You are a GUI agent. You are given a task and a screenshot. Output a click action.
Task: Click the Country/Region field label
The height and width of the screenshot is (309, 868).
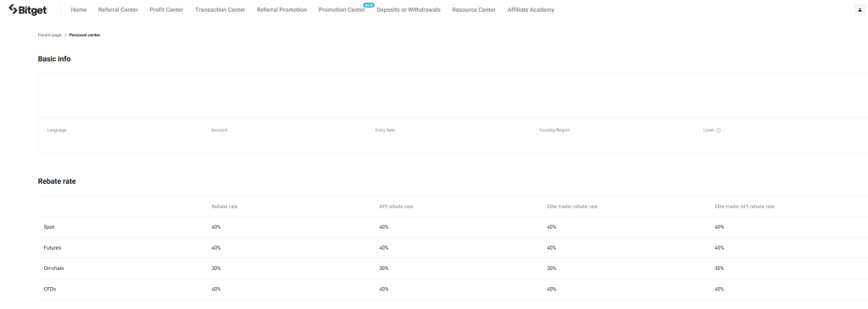point(554,130)
